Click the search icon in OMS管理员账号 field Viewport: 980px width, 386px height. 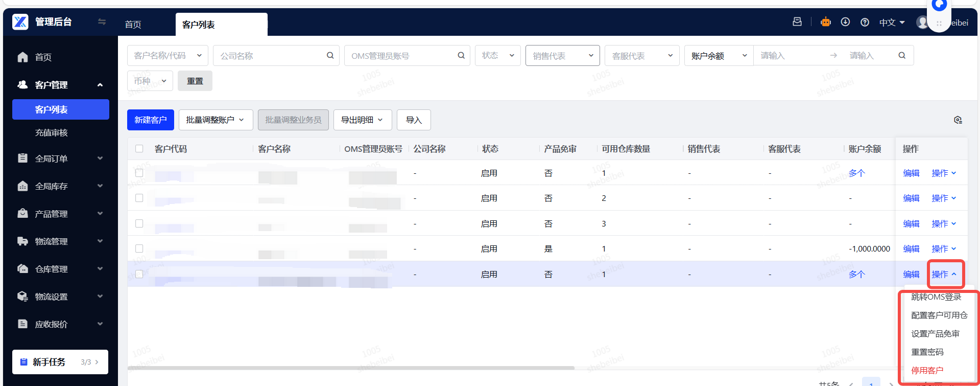461,55
